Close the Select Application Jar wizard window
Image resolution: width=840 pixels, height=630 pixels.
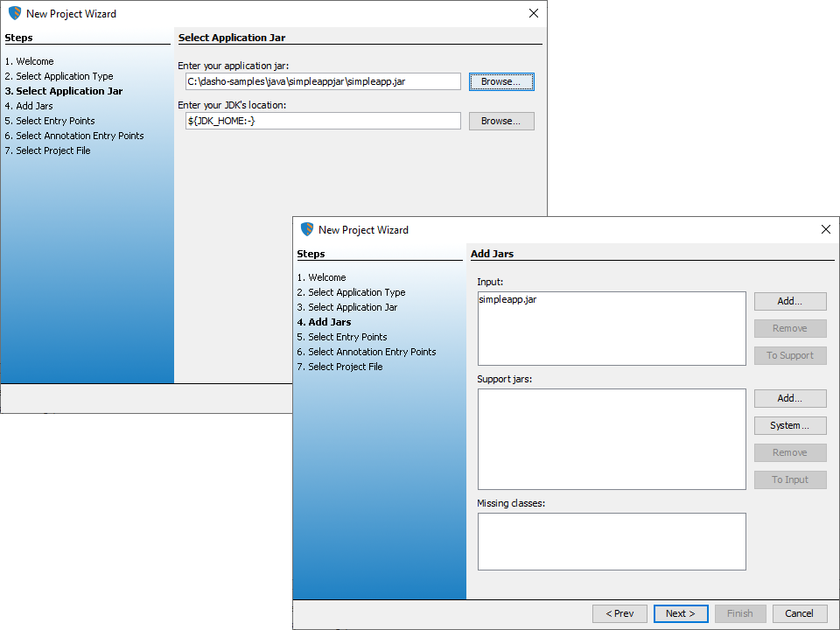[534, 13]
